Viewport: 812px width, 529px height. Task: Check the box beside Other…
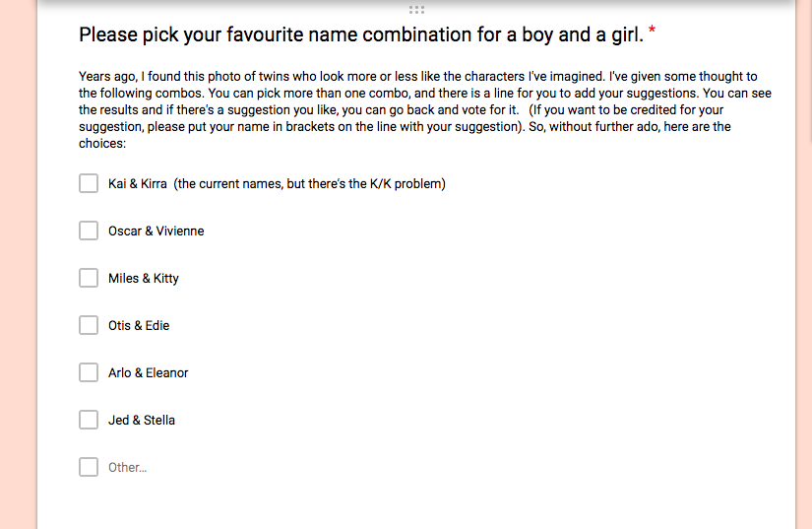click(89, 467)
